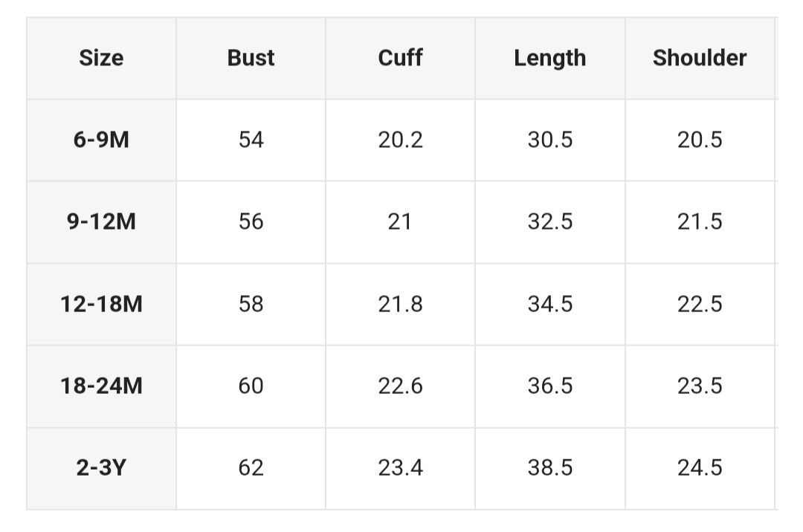Click the Cuff column header
803x532 pixels.
(x=400, y=58)
